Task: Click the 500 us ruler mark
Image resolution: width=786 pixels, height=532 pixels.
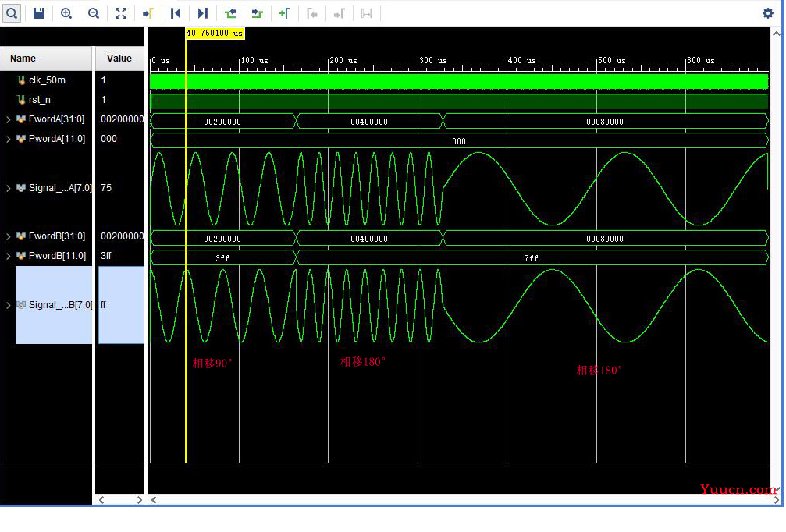Action: [612, 60]
